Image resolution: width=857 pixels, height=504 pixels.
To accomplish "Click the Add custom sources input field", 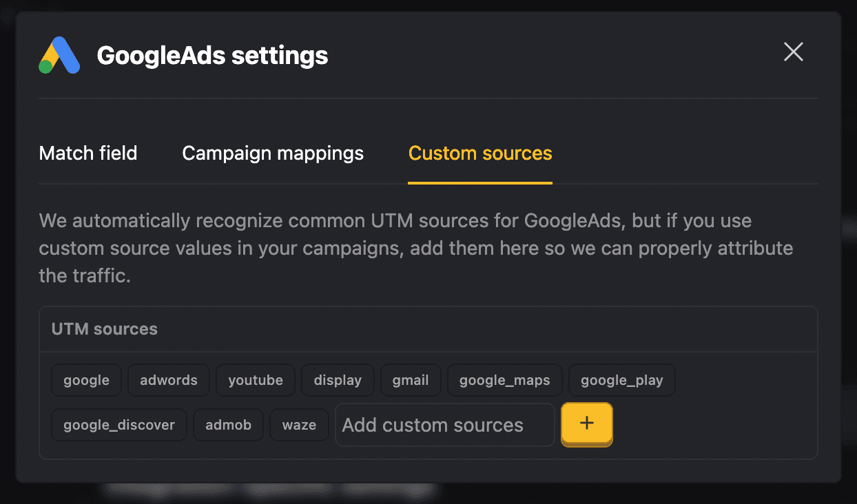I will [444, 425].
